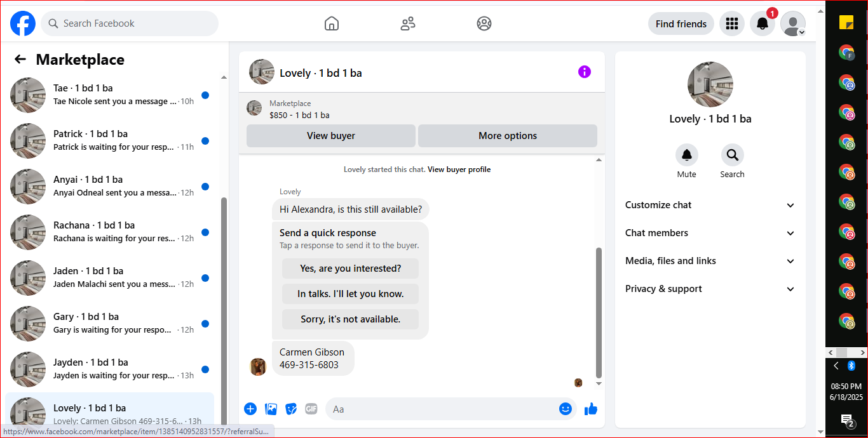Click the chat messages scrollbar thumb
Screen dimensions: 868x438
(599, 312)
